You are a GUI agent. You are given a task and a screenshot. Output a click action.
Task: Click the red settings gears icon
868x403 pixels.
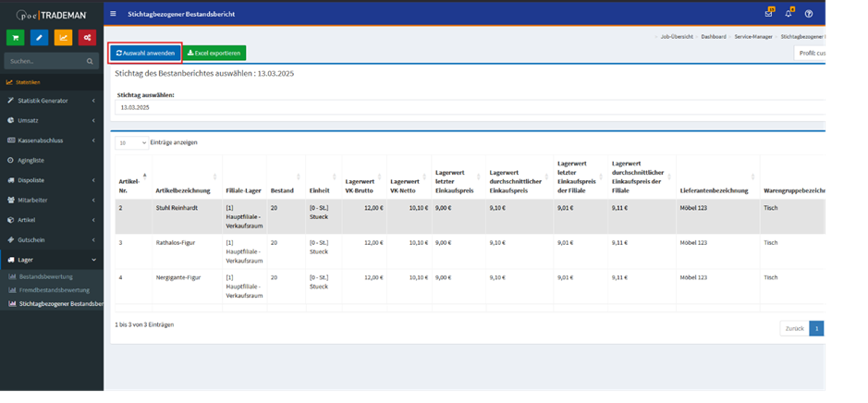(87, 38)
